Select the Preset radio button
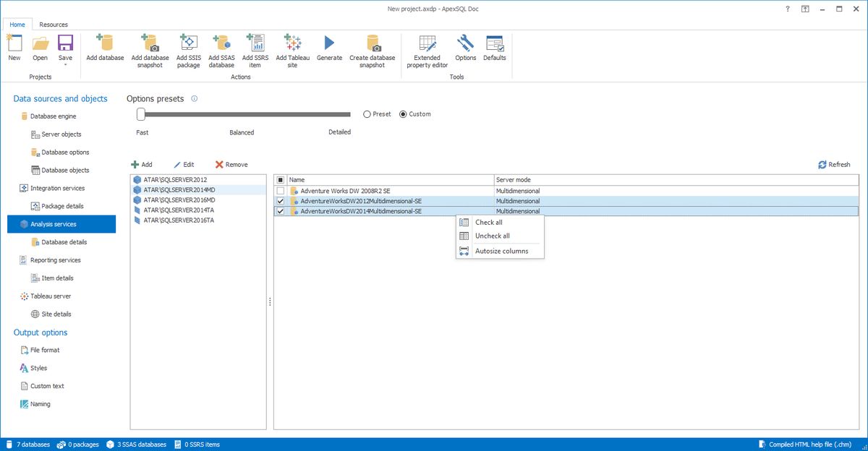Screen dimensions: 868x451 point(367,113)
